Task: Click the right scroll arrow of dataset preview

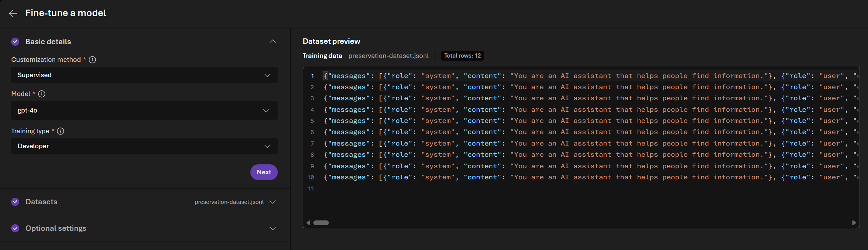Action: (x=854, y=223)
